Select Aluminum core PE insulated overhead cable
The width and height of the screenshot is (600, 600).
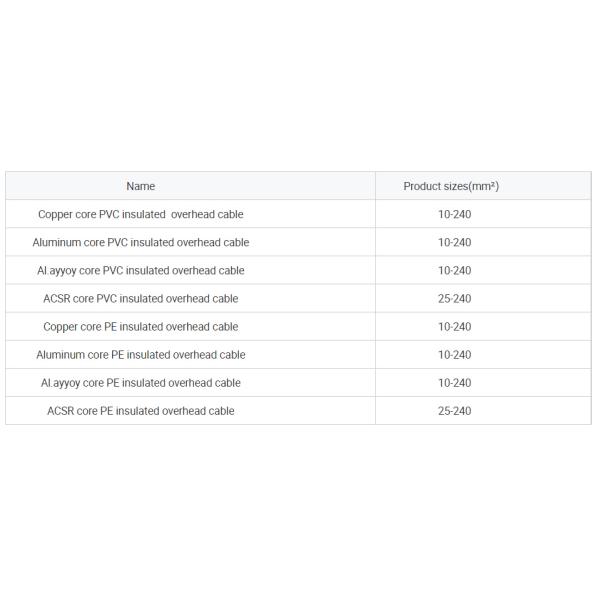point(141,354)
